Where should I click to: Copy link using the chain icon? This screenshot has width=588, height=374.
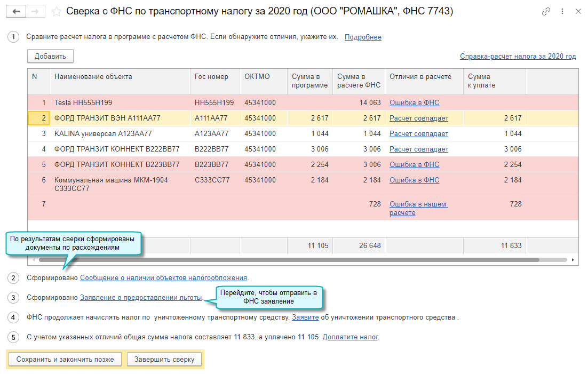pyautogui.click(x=546, y=12)
